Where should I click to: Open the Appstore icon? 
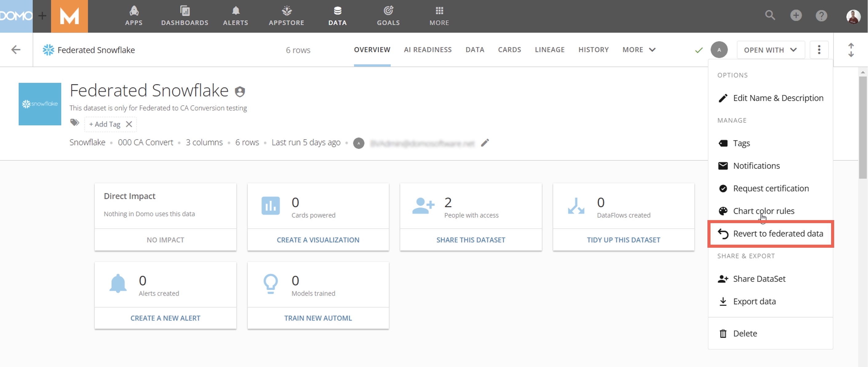[286, 10]
